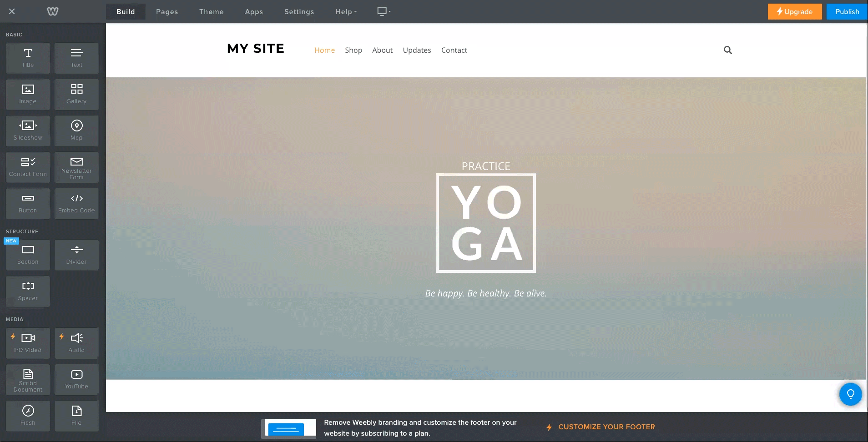This screenshot has height=442, width=868.
Task: Open the Settings tab
Action: [x=299, y=12]
